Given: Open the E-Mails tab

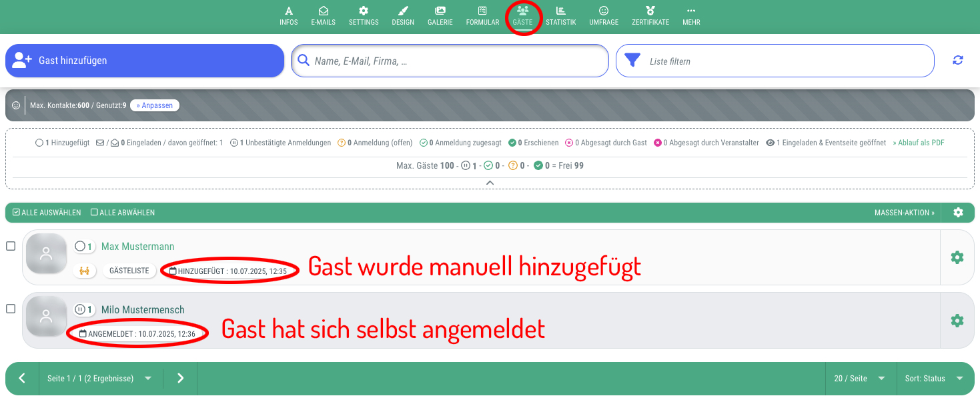Looking at the screenshot, I should click(x=324, y=16).
